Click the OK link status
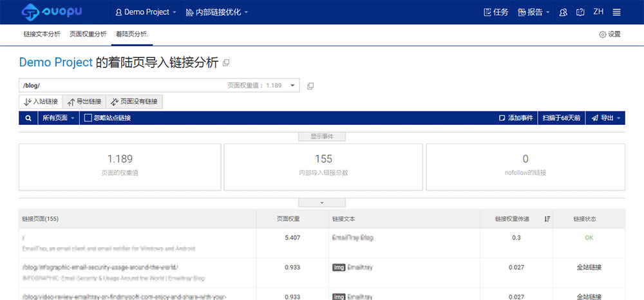Screen dimensions: 644x300 pyautogui.click(x=589, y=238)
